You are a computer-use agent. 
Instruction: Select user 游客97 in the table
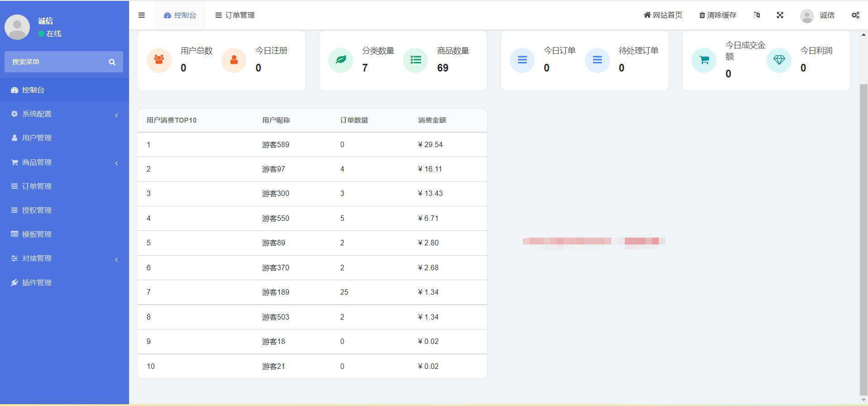coord(273,169)
